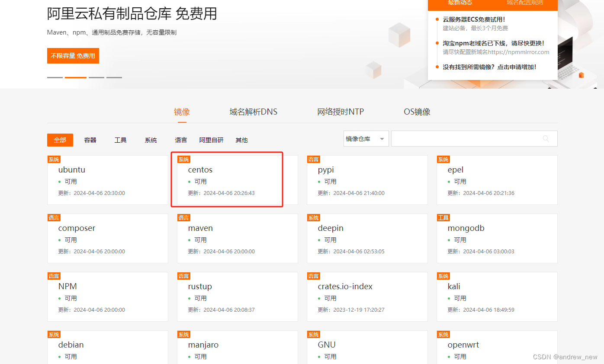The height and width of the screenshot is (364, 604).
Task: Open the OS镜像 tab
Action: click(x=417, y=112)
